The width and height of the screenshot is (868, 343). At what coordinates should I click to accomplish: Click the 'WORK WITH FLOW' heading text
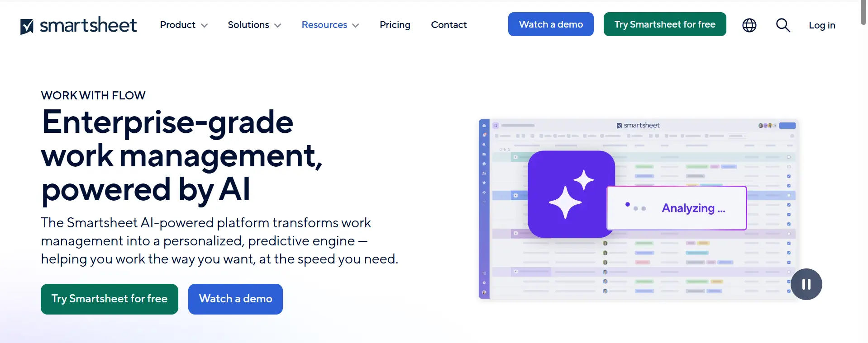coord(93,96)
